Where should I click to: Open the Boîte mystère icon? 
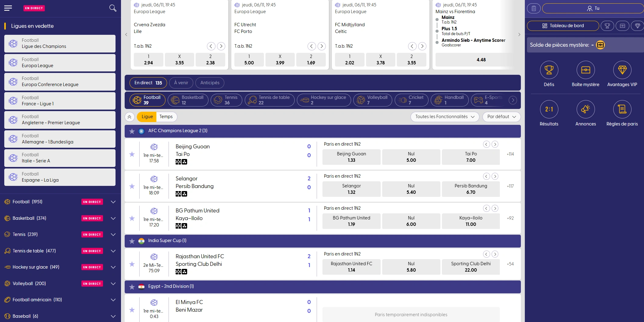tap(585, 70)
